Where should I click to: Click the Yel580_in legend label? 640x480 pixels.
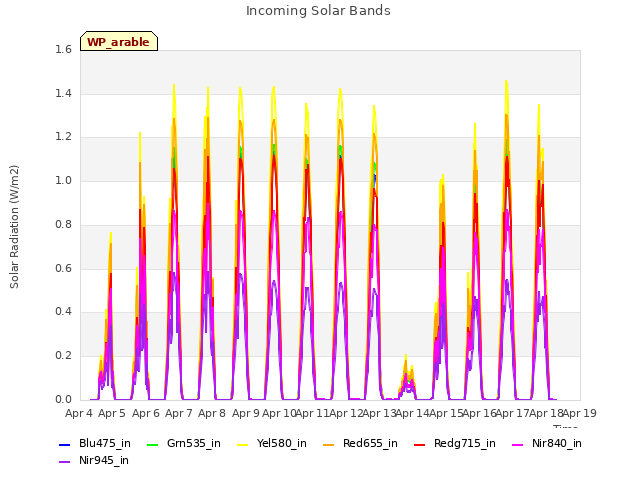(x=282, y=443)
